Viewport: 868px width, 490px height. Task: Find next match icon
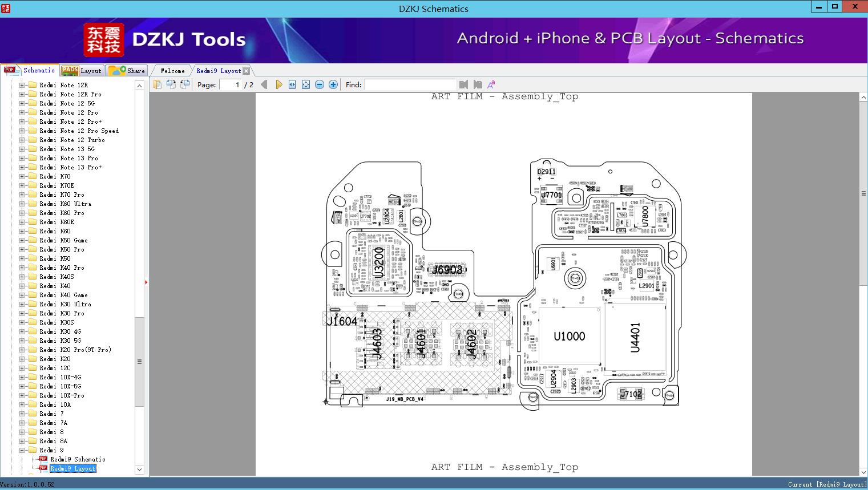click(x=478, y=84)
